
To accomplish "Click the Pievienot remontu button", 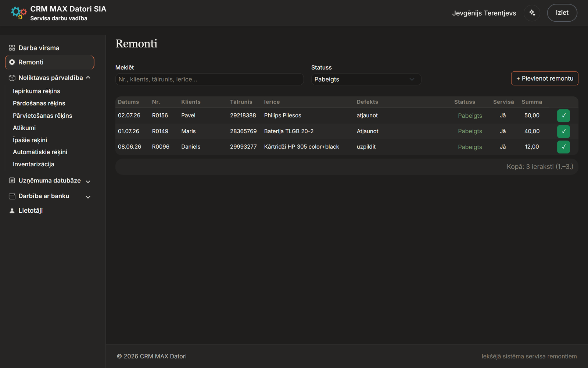I will (545, 78).
